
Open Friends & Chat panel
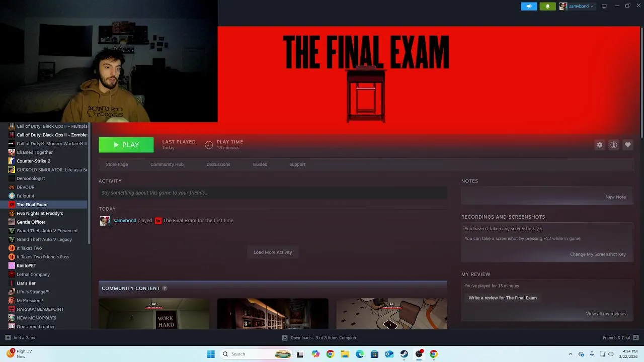point(620,338)
